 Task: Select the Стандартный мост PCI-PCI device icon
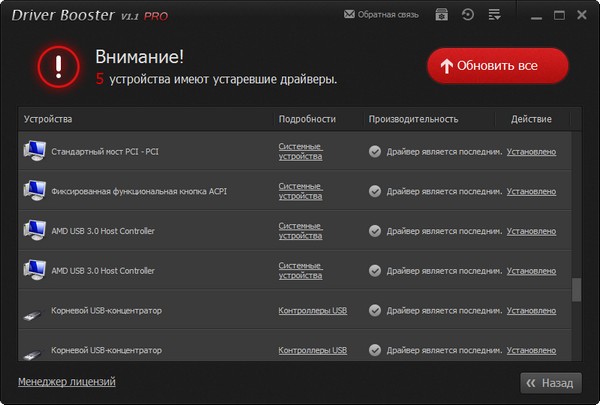click(x=35, y=151)
